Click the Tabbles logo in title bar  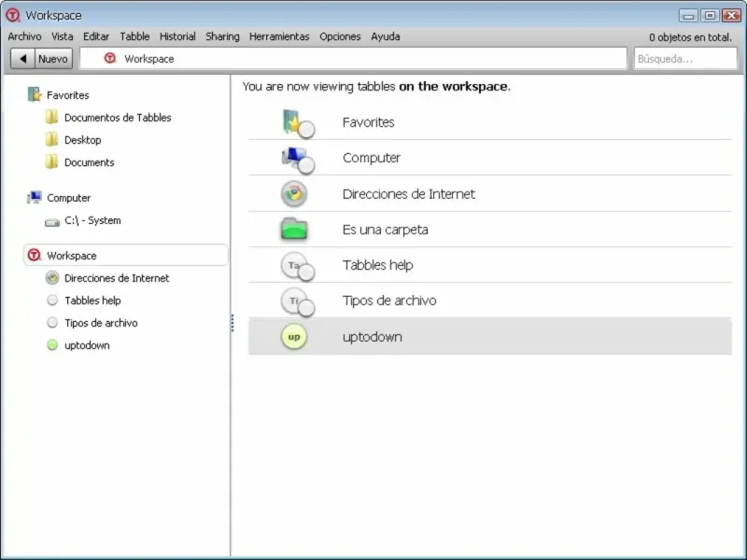(x=13, y=15)
